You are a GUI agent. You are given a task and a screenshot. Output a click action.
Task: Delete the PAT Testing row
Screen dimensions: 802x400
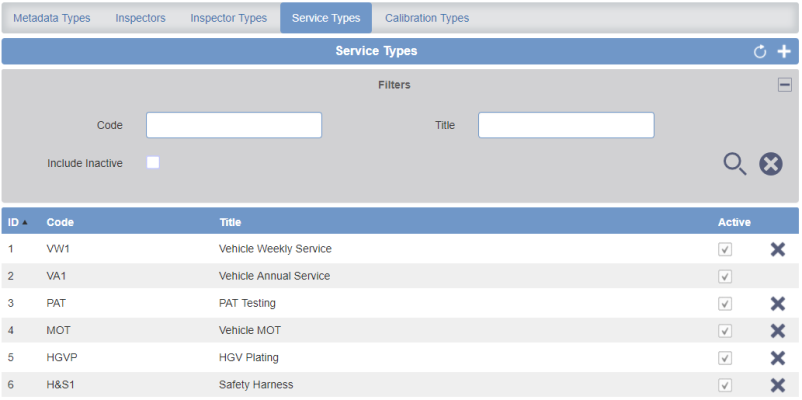click(777, 304)
